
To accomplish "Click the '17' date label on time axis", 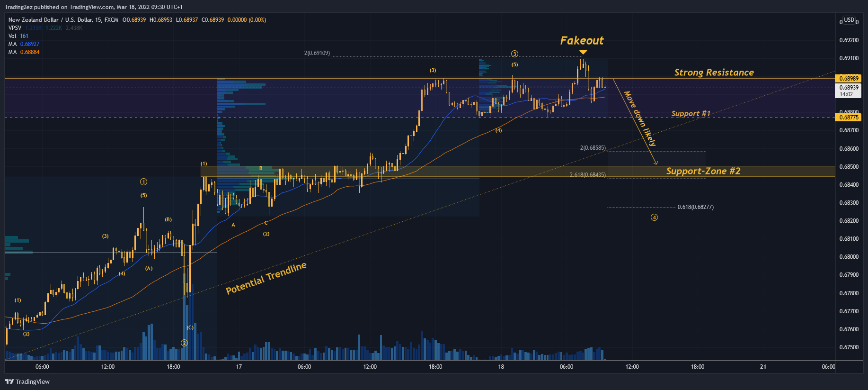I will point(239,367).
